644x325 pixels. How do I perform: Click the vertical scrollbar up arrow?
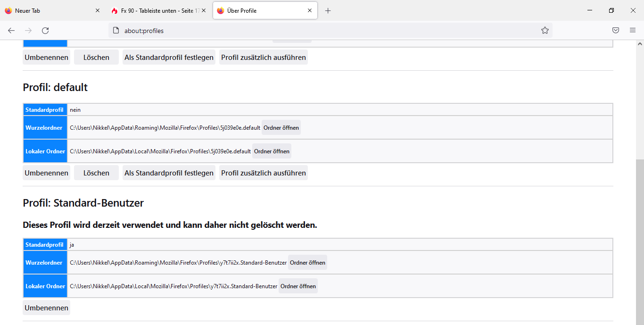click(x=640, y=44)
